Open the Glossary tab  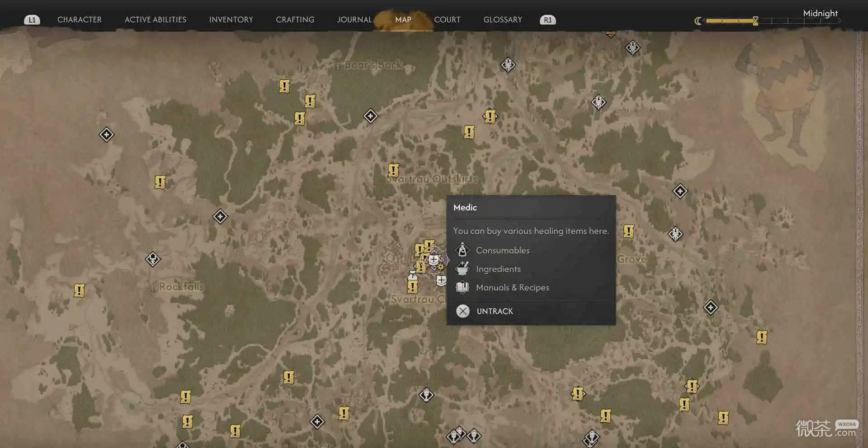503,19
